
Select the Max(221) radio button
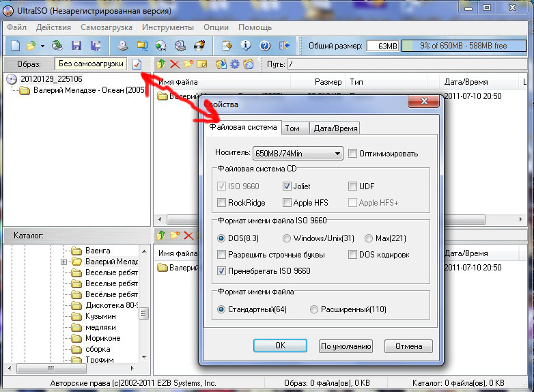point(369,238)
